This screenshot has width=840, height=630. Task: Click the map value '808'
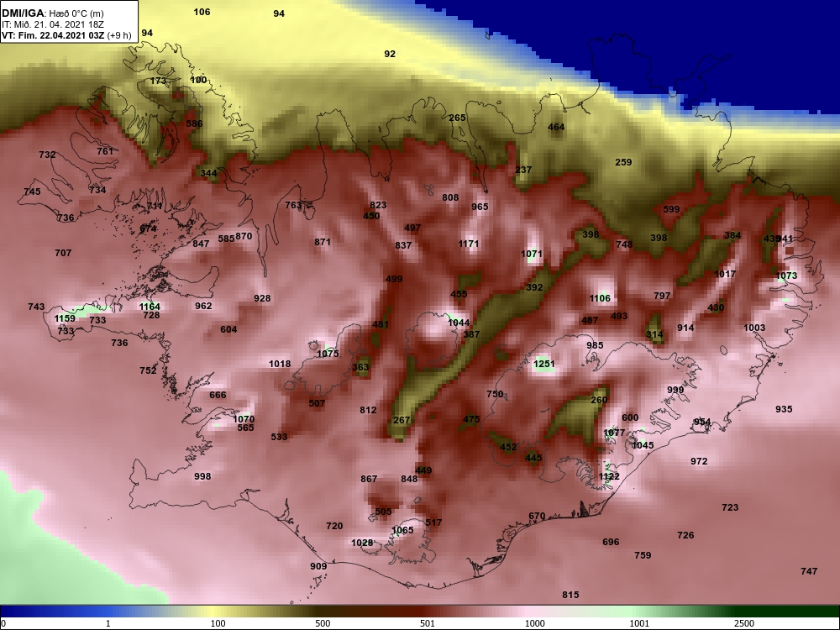coord(450,197)
